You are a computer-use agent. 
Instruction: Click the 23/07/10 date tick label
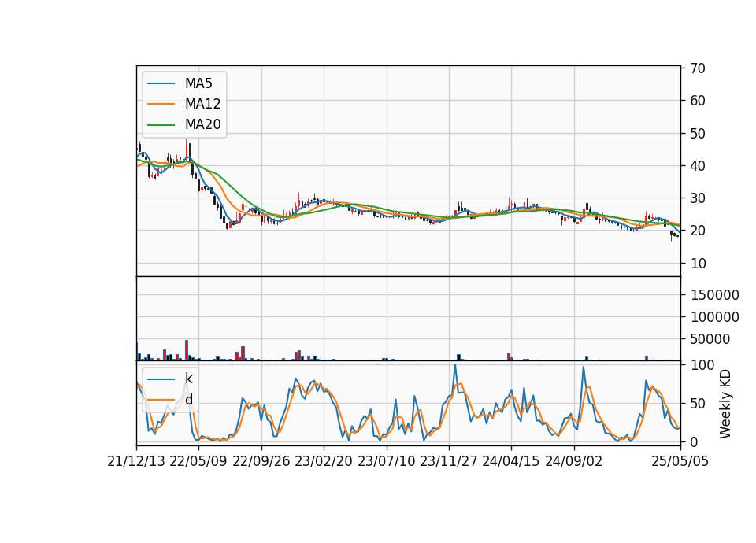pyautogui.click(x=386, y=461)
